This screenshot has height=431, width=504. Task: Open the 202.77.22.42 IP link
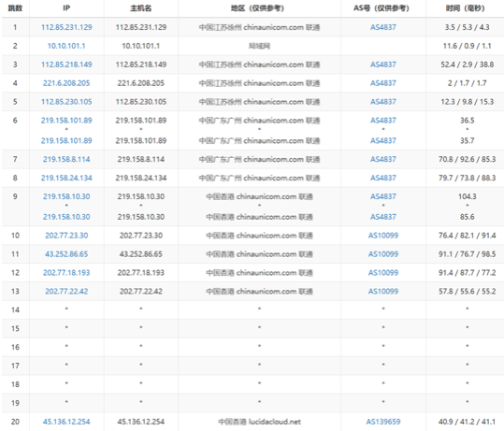(x=66, y=292)
